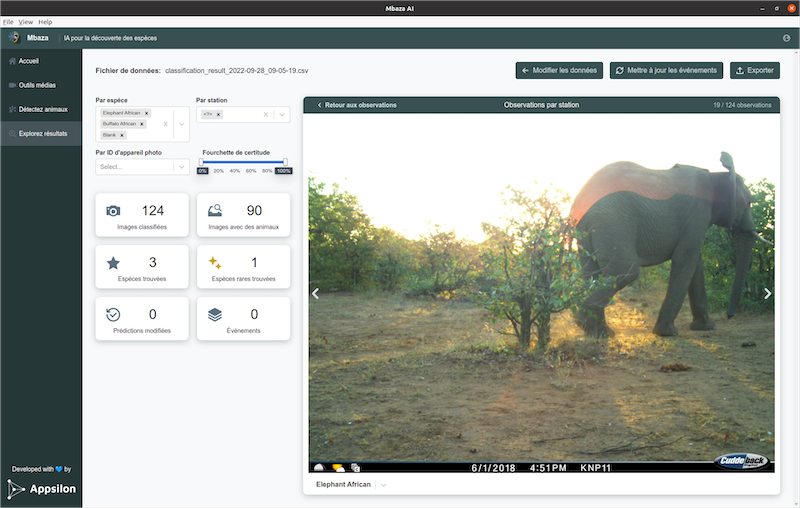The image size is (800, 508).
Task: Click the 0 Événements count
Action: (x=254, y=314)
